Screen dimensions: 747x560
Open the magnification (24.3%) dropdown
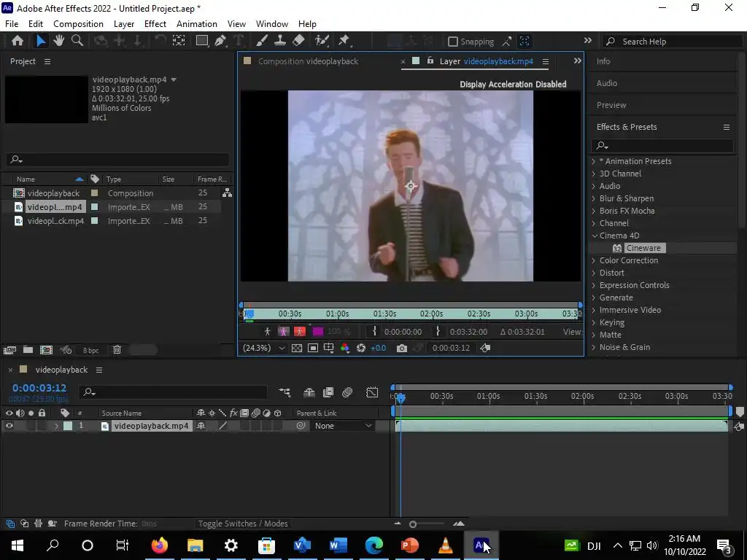pos(264,348)
